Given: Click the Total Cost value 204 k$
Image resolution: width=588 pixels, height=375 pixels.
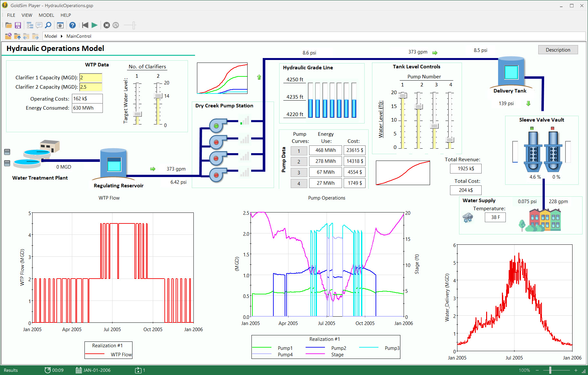Looking at the screenshot, I should coord(466,190).
